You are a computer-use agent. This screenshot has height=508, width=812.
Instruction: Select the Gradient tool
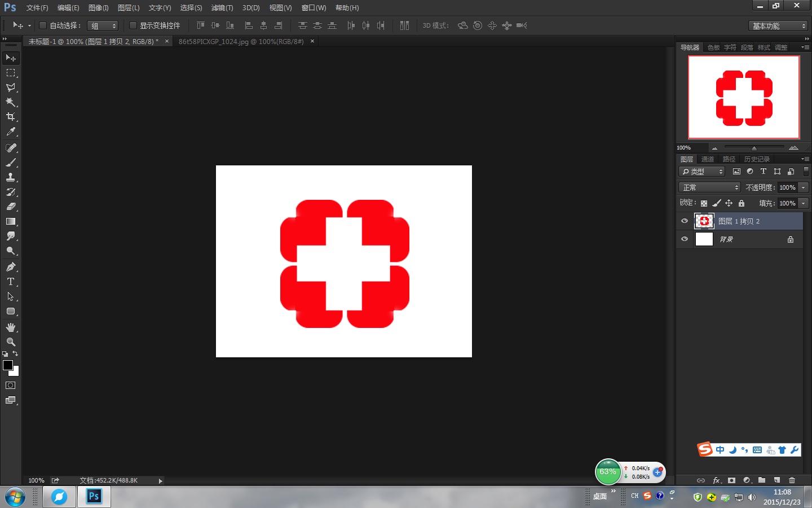pyautogui.click(x=11, y=221)
